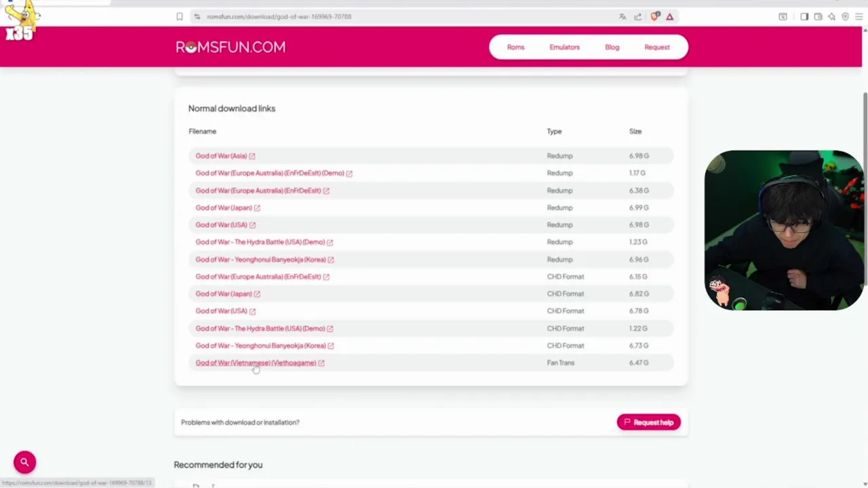868x488 pixels.
Task: Open the Emulators menu item
Action: pos(564,47)
